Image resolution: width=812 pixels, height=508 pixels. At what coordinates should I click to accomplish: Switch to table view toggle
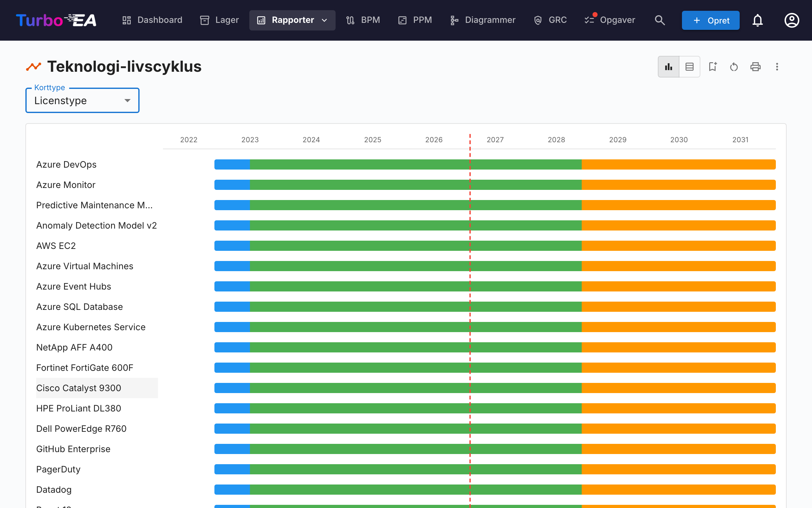point(690,67)
